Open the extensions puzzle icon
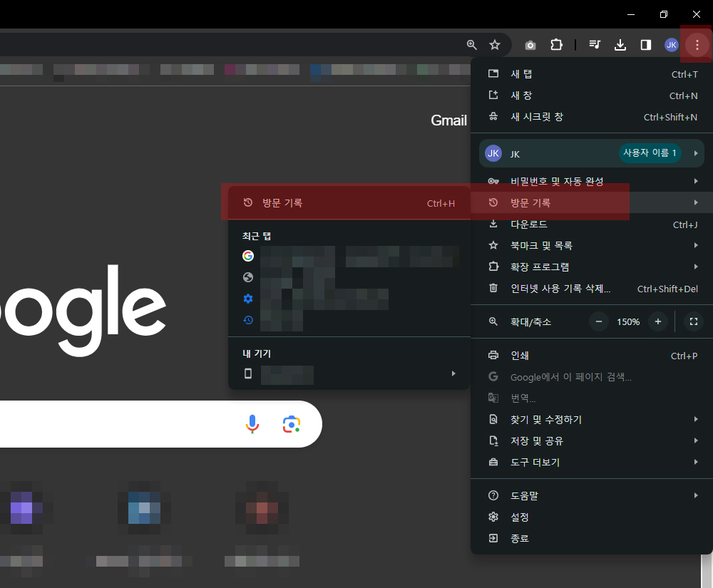Image resolution: width=713 pixels, height=588 pixels. [x=556, y=44]
